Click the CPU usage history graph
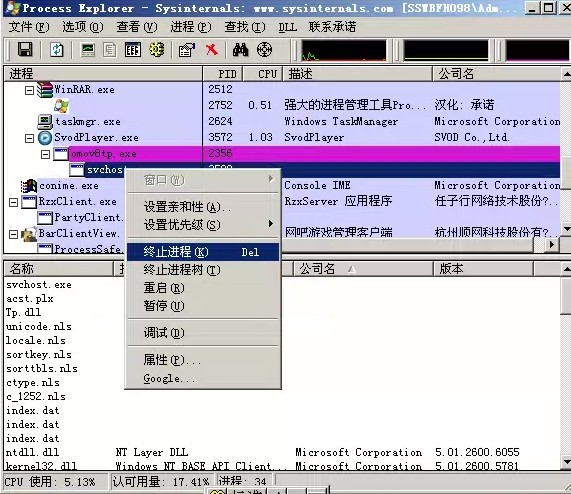Viewport: 571px width, 494px height. (x=343, y=50)
